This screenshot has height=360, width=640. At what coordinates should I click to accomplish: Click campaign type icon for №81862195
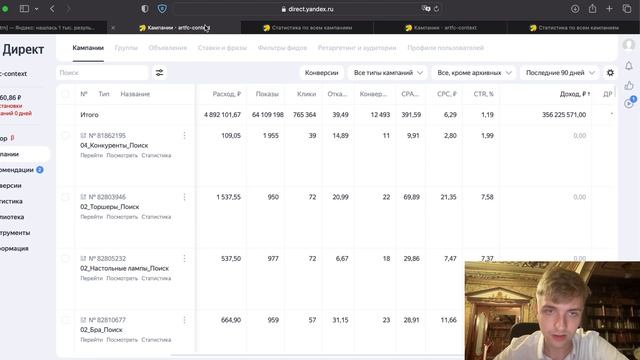click(x=83, y=136)
